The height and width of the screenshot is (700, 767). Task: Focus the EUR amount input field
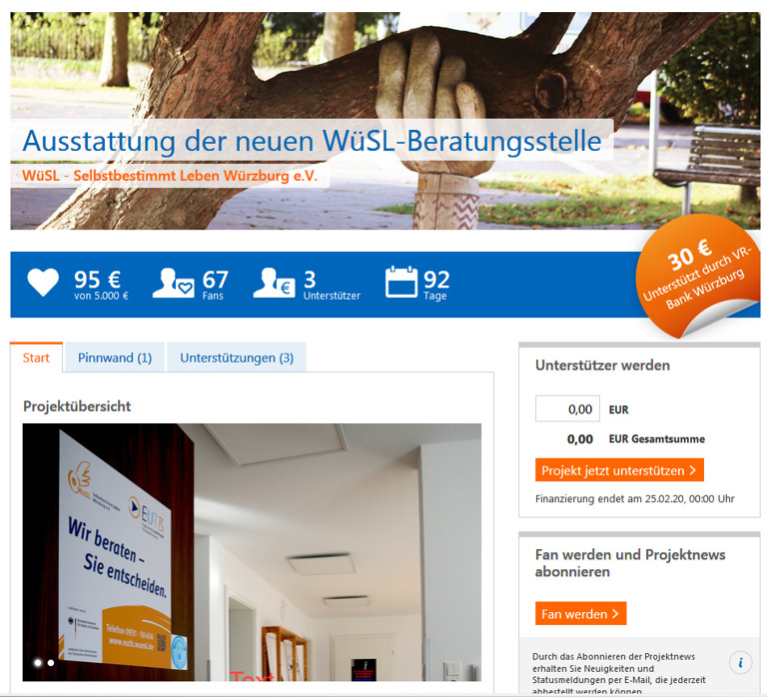click(567, 409)
